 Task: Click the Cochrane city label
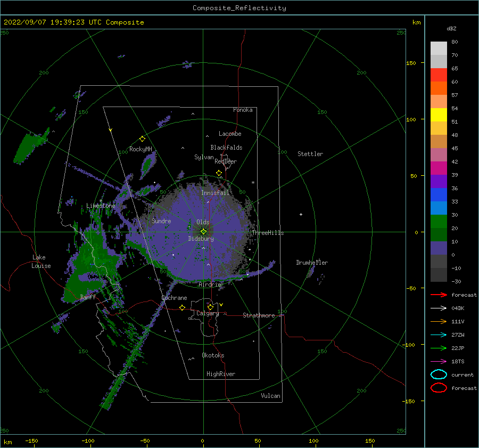point(174,298)
